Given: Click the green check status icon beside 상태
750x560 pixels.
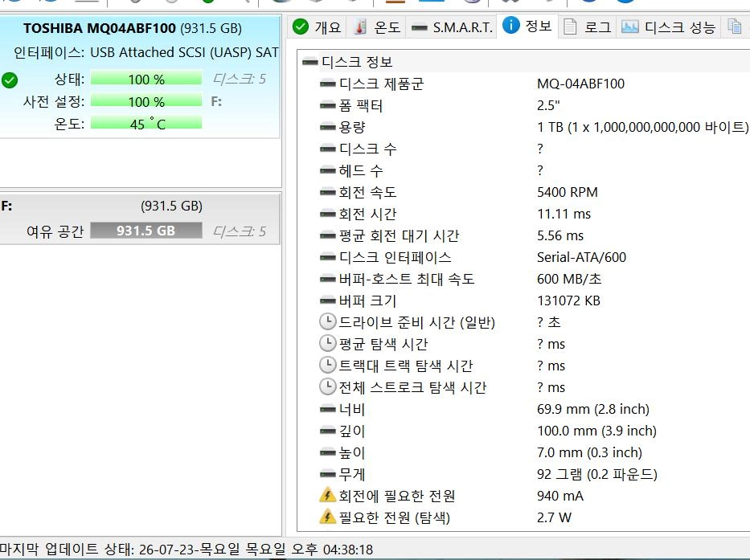Looking at the screenshot, I should [x=9, y=80].
